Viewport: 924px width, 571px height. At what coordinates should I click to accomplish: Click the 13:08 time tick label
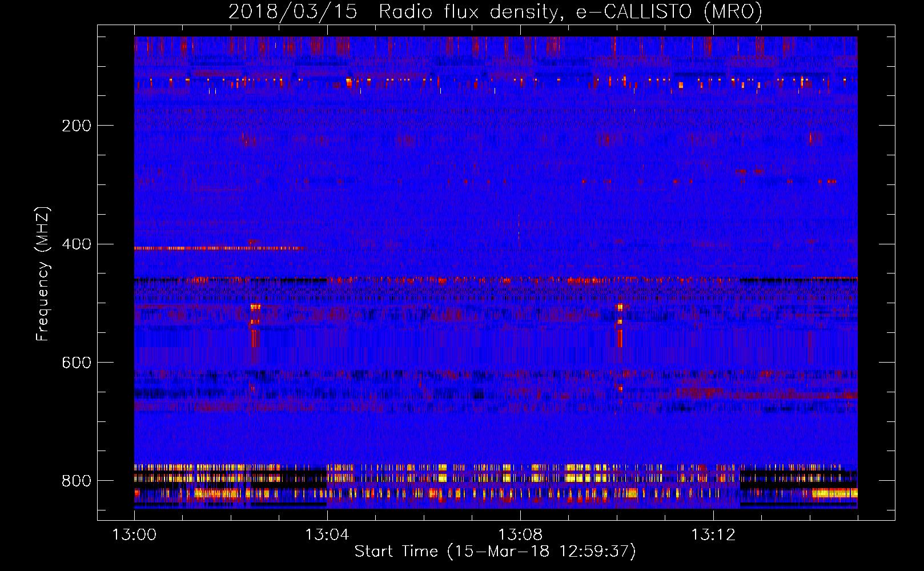tap(520, 535)
